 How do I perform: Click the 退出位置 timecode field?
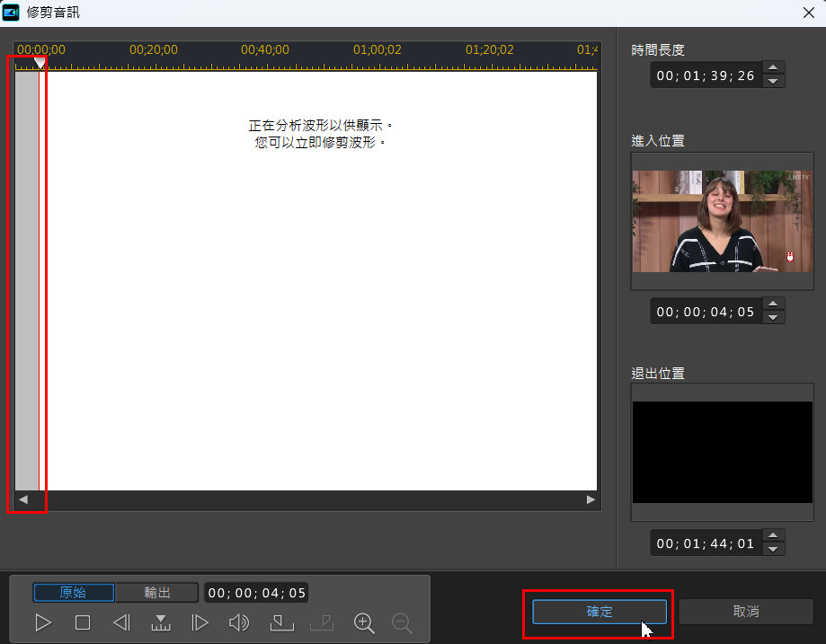point(706,543)
